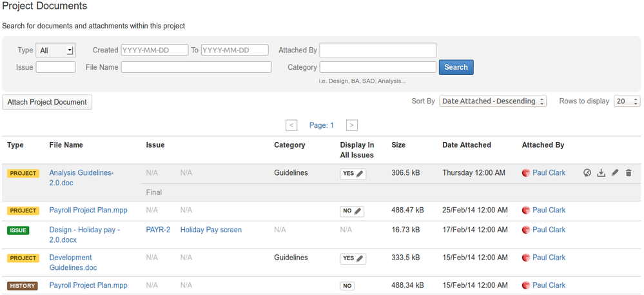The image size is (644, 295).
Task: Focus the Created To date field
Action: coord(235,50)
